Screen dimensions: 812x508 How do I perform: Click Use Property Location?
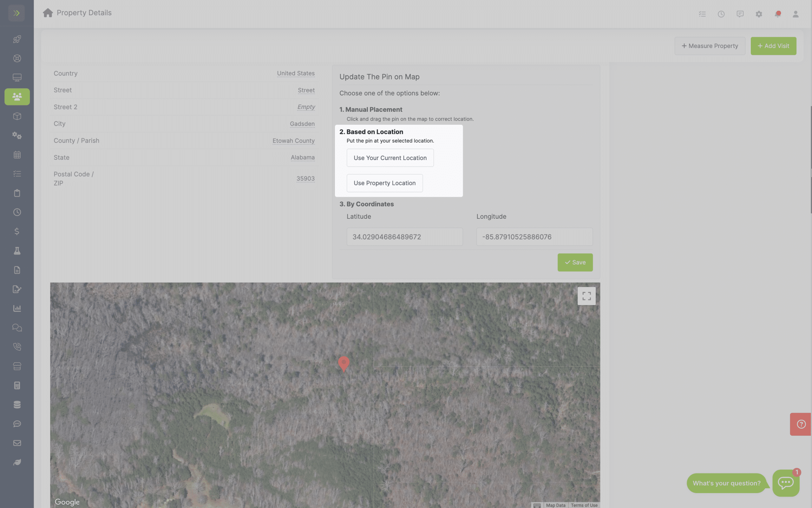(384, 183)
